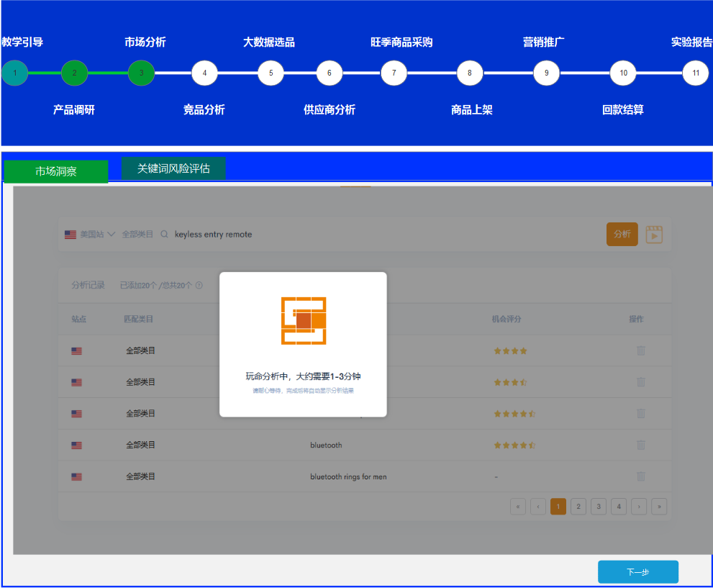Click the 下一步 button
This screenshot has height=588, width=713.
[x=637, y=572]
